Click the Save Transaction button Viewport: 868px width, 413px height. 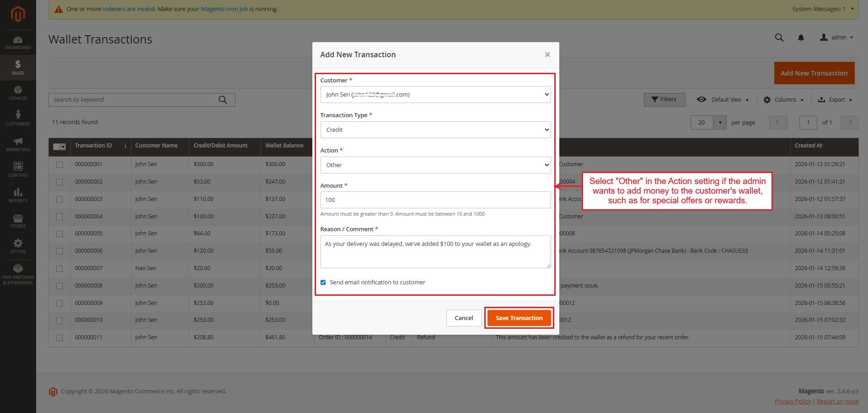[519, 318]
